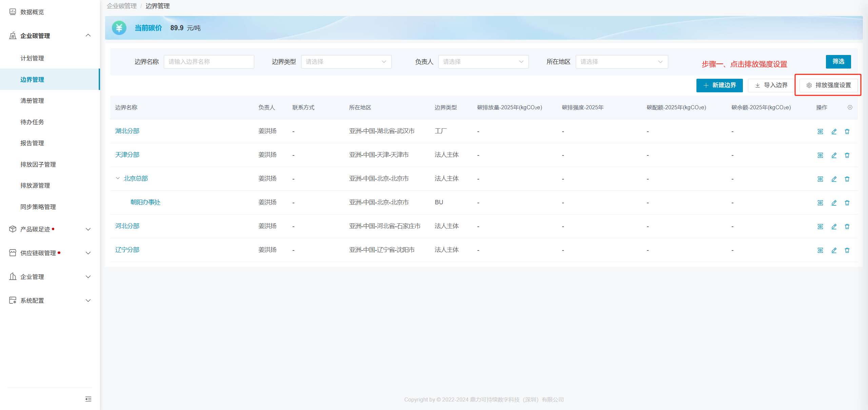Click the edit icon for 朝阳办事处
Viewport: 868px width, 410px height.
[834, 203]
